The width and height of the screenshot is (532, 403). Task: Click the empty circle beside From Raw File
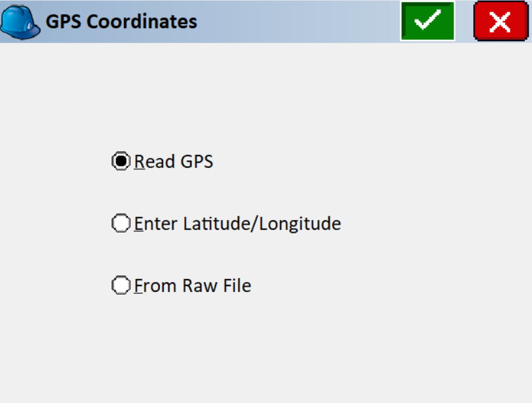pyautogui.click(x=121, y=286)
